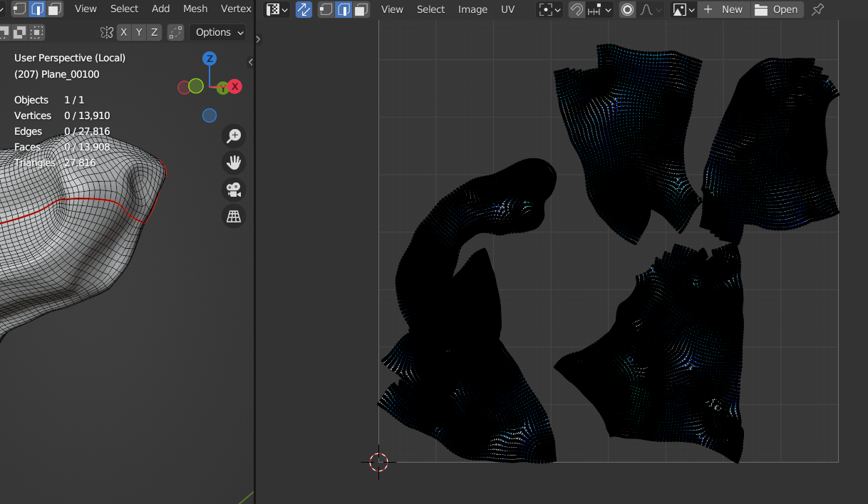
Task: Open the UV menu in the UV editor
Action: point(507,9)
